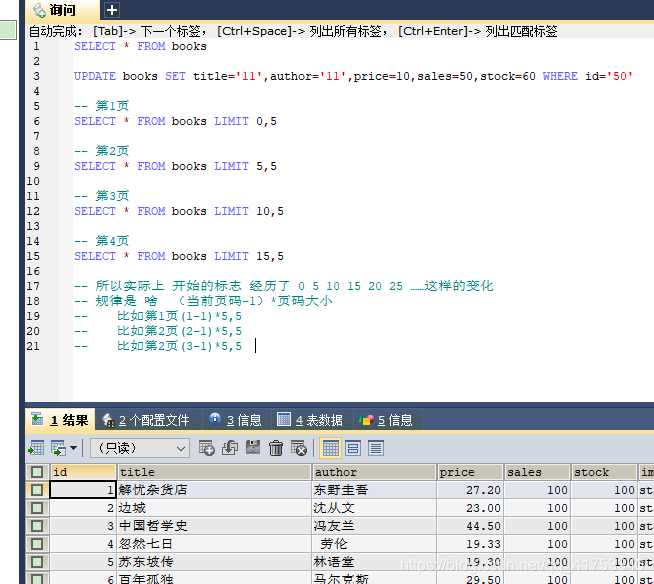
Task: Click the comment -- 第1页 on line 5
Action: pos(102,106)
